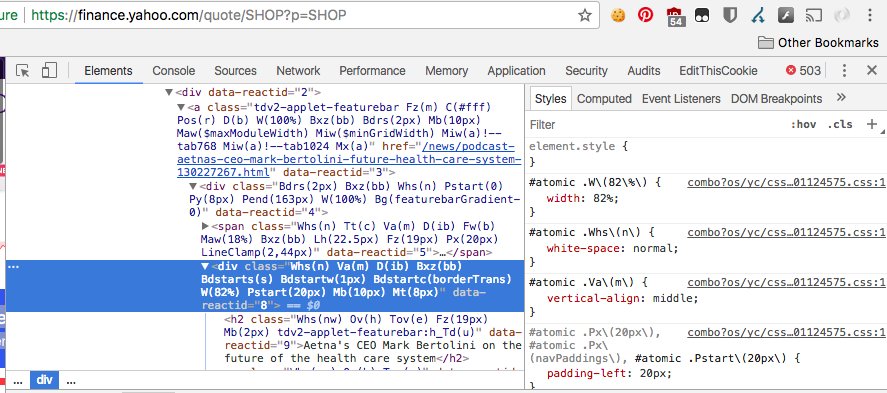Screen dimensions: 887x393
Task: Click the Pinterest extension icon
Action: click(x=645, y=15)
